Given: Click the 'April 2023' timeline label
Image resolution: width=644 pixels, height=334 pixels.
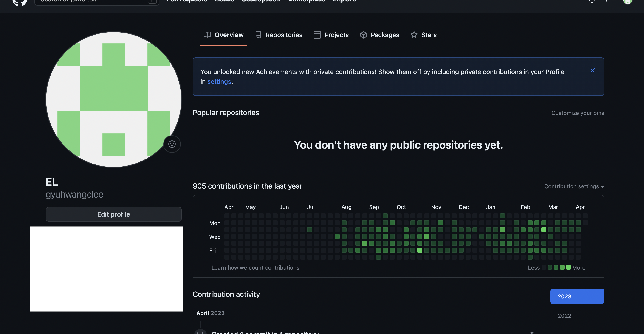Looking at the screenshot, I should (x=210, y=313).
